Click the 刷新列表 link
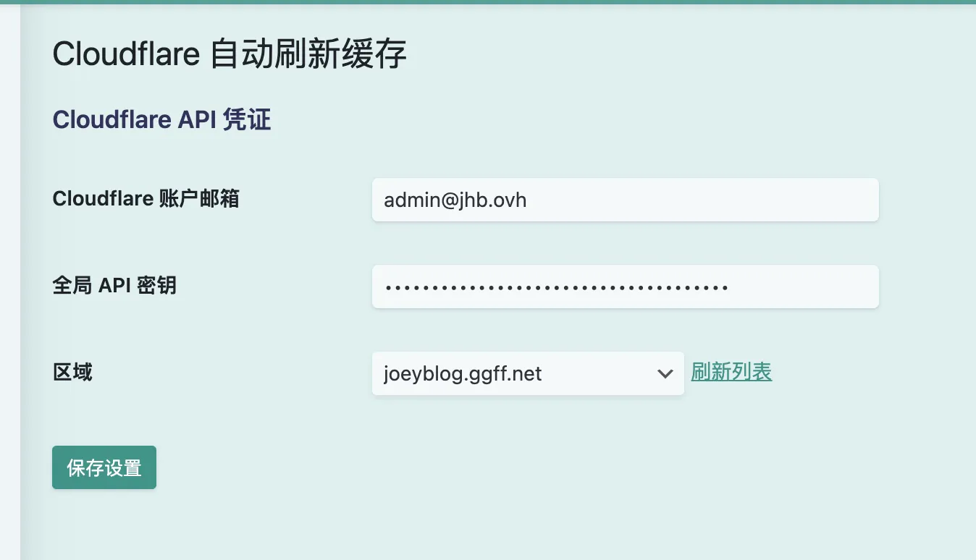The height and width of the screenshot is (560, 976). pyautogui.click(x=731, y=372)
